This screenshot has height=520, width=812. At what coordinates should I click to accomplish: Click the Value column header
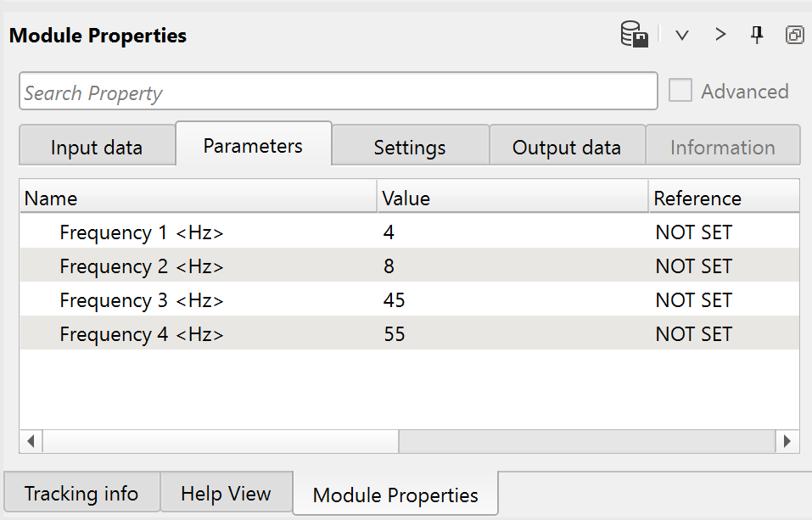click(x=406, y=198)
